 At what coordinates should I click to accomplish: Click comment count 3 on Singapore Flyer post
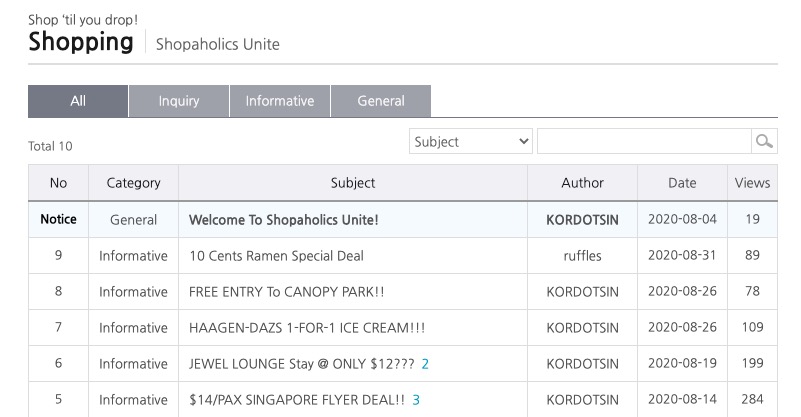(x=416, y=400)
